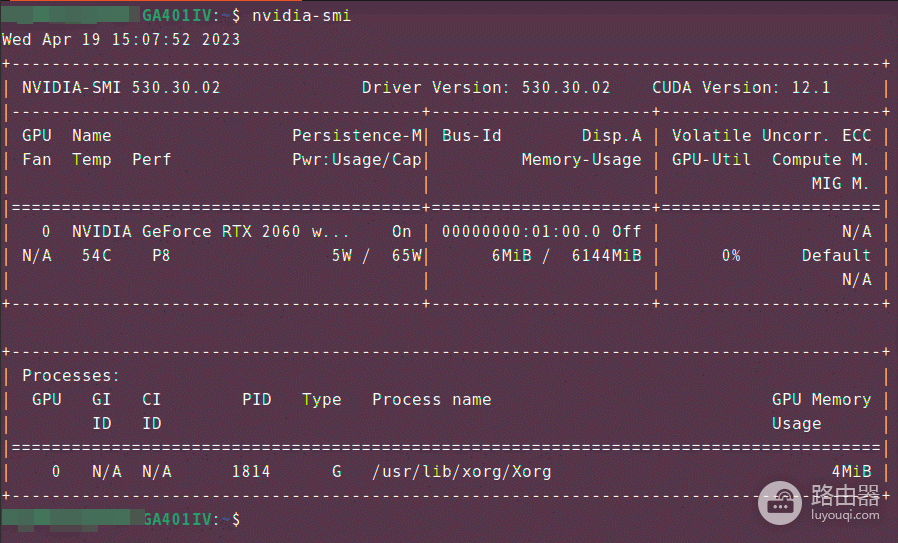Select bus id 00000000:01:00.0
The width and height of the screenshot is (898, 543).
tap(521, 232)
